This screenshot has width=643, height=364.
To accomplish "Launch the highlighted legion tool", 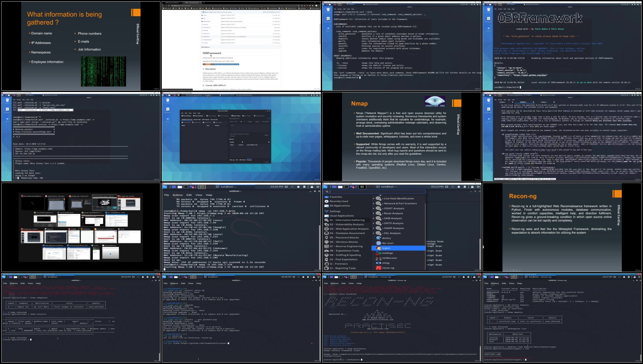I will click(x=398, y=248).
